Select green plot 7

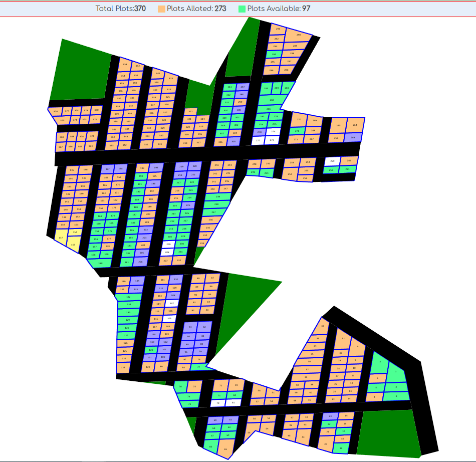coord(380,362)
